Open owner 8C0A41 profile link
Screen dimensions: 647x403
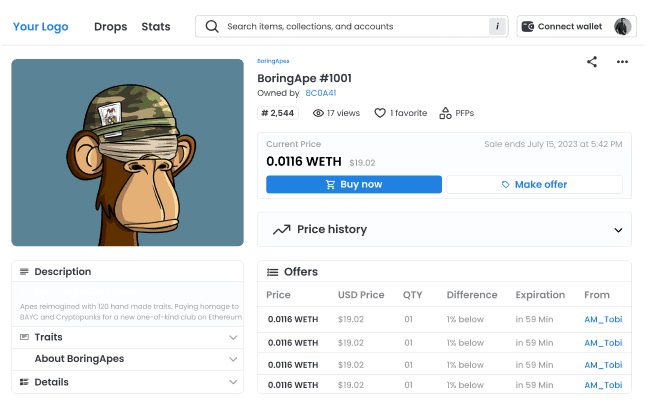pos(321,93)
